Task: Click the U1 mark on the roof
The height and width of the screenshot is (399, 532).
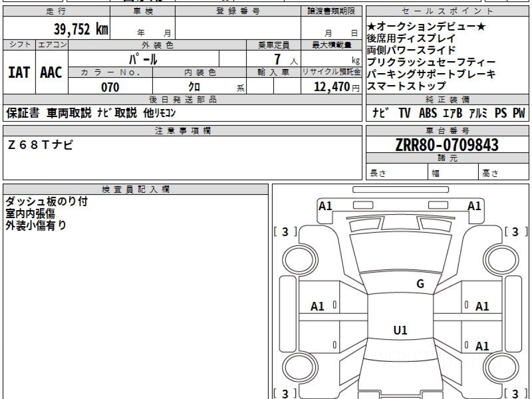Action: click(400, 330)
